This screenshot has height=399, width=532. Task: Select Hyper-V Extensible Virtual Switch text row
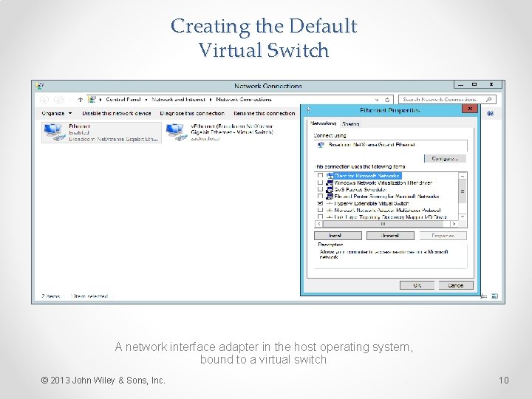(x=371, y=204)
